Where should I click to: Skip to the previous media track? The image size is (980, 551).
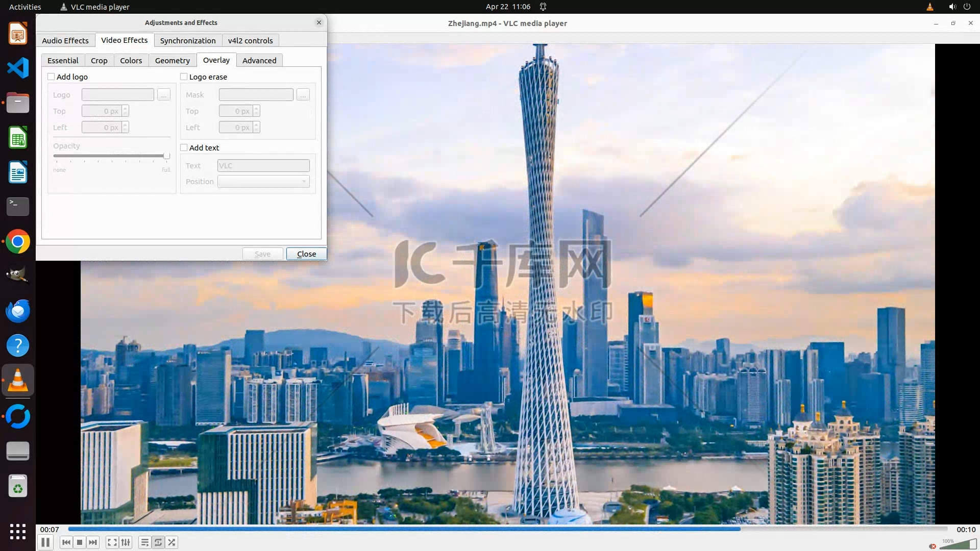click(x=66, y=542)
